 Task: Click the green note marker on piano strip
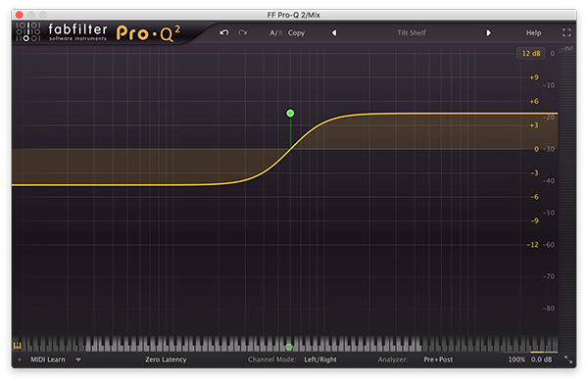(x=289, y=347)
